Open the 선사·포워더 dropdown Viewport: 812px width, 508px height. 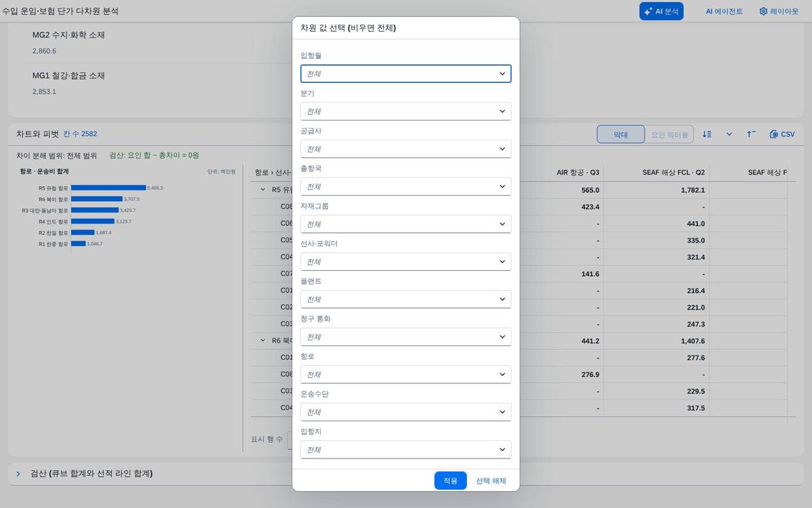(406, 261)
